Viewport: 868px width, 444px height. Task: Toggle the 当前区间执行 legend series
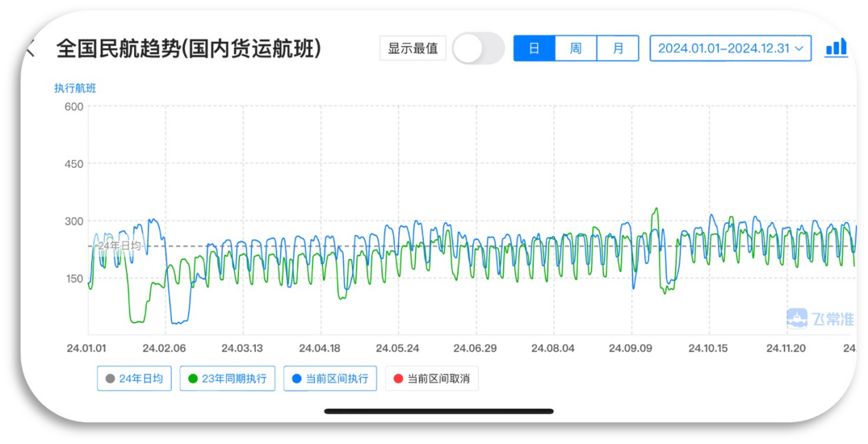point(330,378)
